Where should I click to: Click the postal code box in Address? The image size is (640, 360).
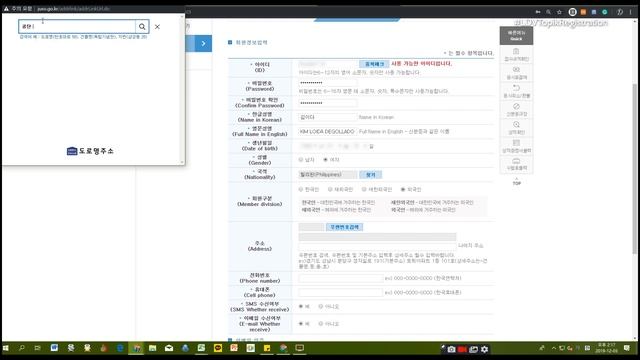click(311, 227)
